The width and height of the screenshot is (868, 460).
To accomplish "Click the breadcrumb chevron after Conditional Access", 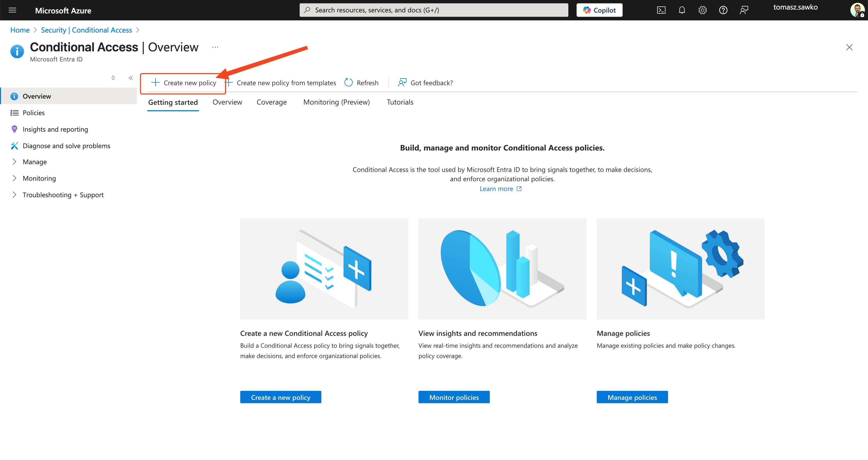I will [x=137, y=30].
